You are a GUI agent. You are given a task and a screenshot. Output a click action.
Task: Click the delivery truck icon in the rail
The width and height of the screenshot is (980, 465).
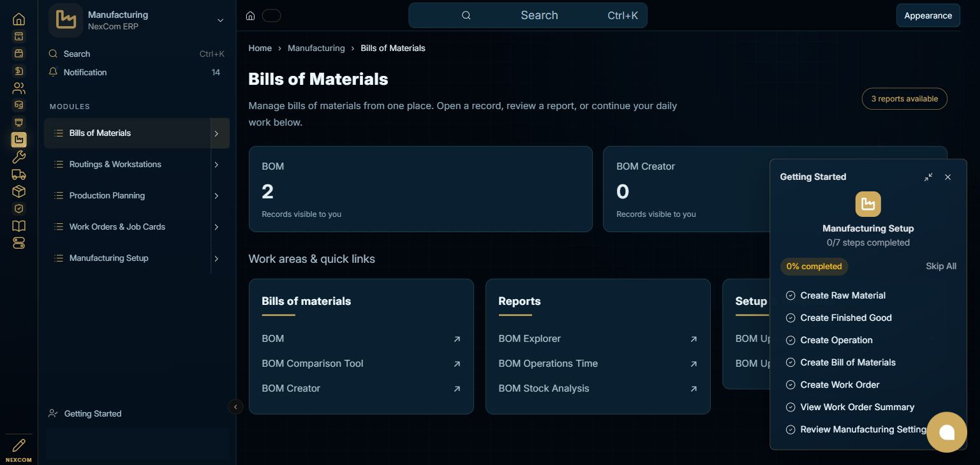19,174
